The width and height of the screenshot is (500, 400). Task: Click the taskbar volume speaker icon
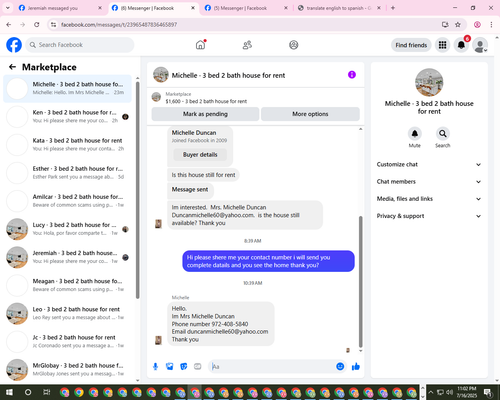pyautogui.click(x=450, y=392)
